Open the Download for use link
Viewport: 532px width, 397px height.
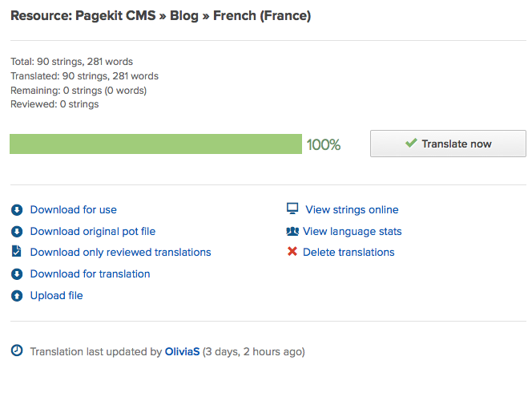point(73,210)
